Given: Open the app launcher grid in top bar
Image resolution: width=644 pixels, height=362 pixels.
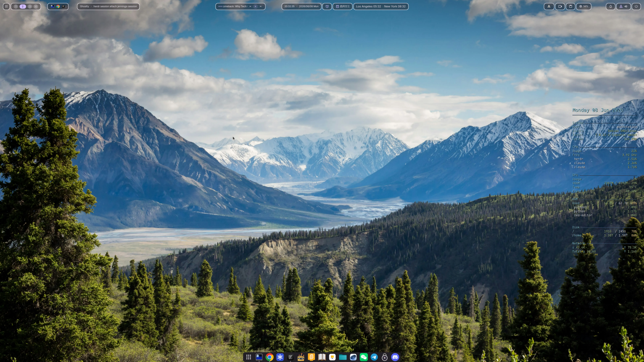Looking at the screenshot, I should pyautogui.click(x=6, y=7).
